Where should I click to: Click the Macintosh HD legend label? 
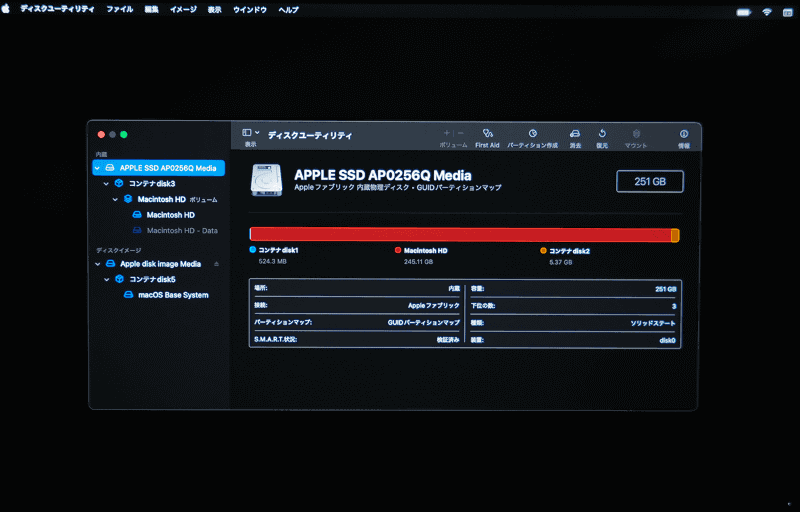coord(426,251)
